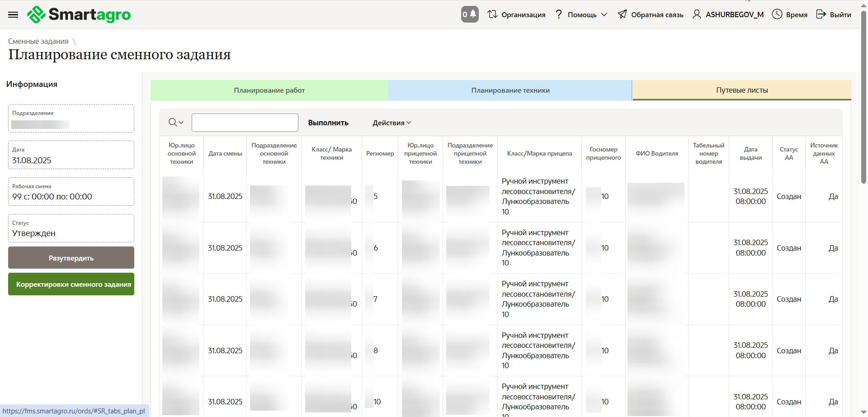Click the Smartagro logo
868x417 pixels.
click(79, 14)
